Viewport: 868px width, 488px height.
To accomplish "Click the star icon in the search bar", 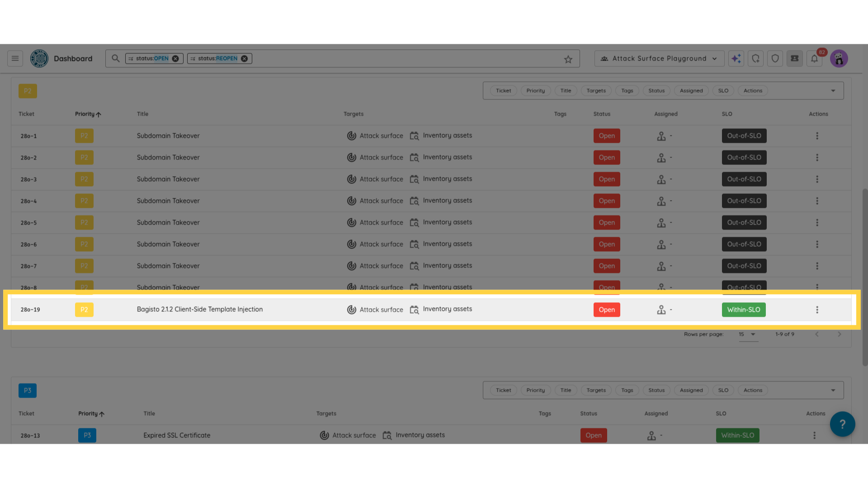I will coord(568,59).
